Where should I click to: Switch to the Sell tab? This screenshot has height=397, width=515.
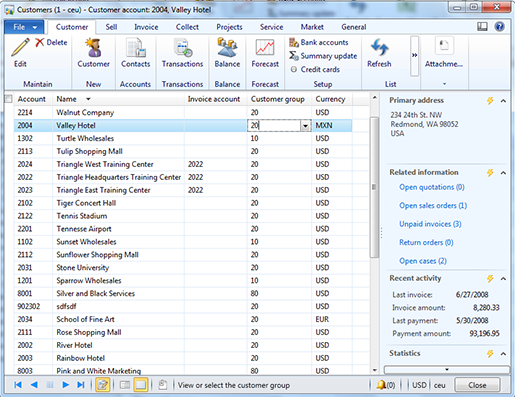point(111,27)
